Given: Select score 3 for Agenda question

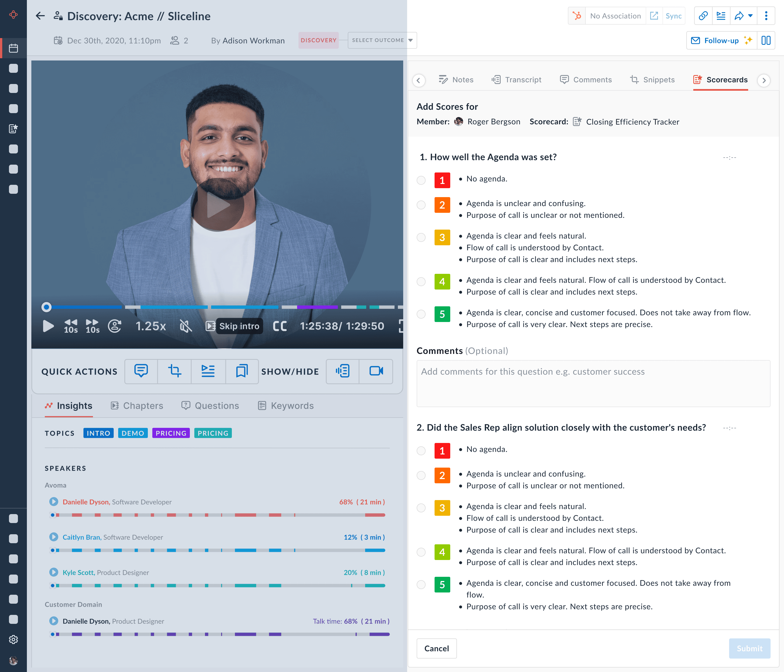Looking at the screenshot, I should (421, 238).
